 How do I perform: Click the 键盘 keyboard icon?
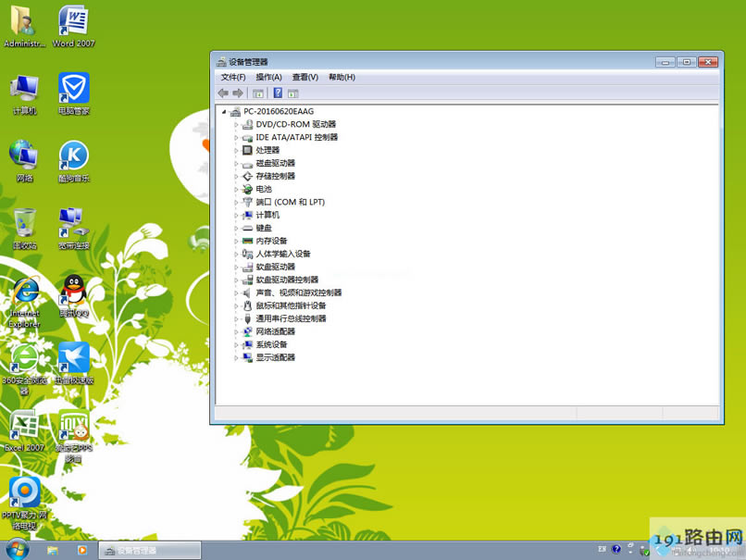(x=247, y=229)
